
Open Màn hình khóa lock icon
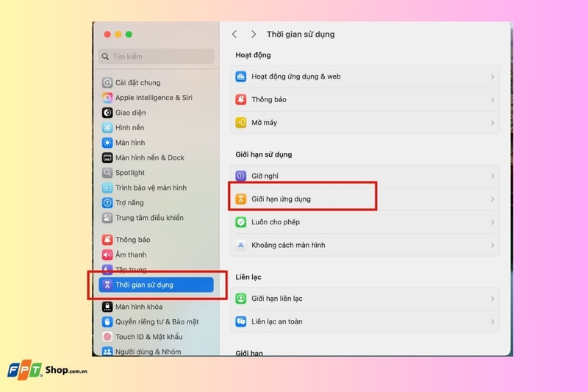(x=107, y=307)
